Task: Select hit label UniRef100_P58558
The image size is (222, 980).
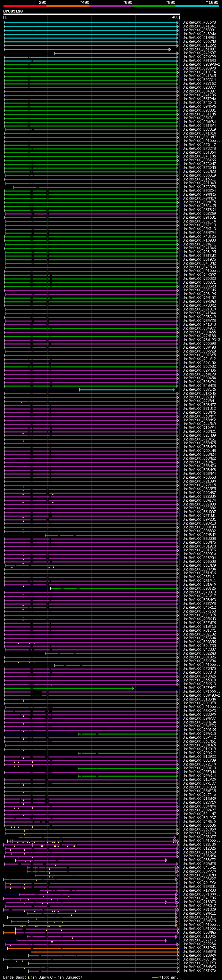Action: point(199,477)
